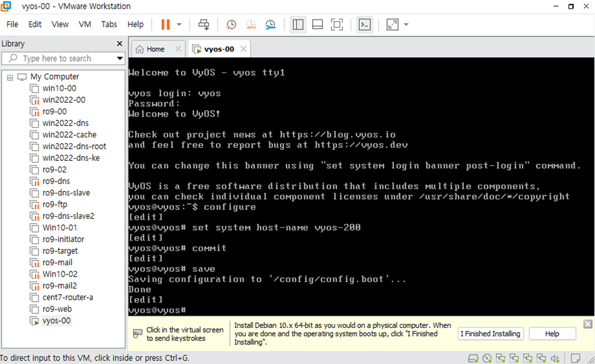Viewport: 595px width, 364px height.
Task: Enter full screen mode icon
Action: tap(337, 25)
